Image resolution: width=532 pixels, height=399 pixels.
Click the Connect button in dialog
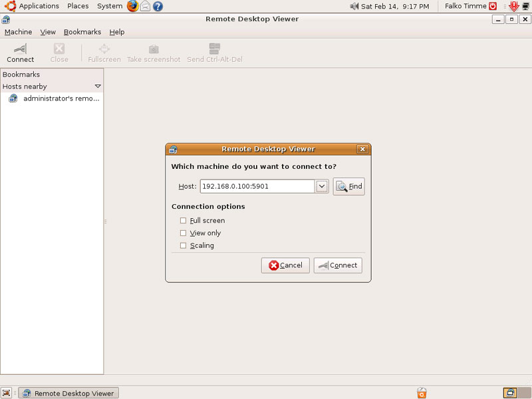pyautogui.click(x=338, y=265)
